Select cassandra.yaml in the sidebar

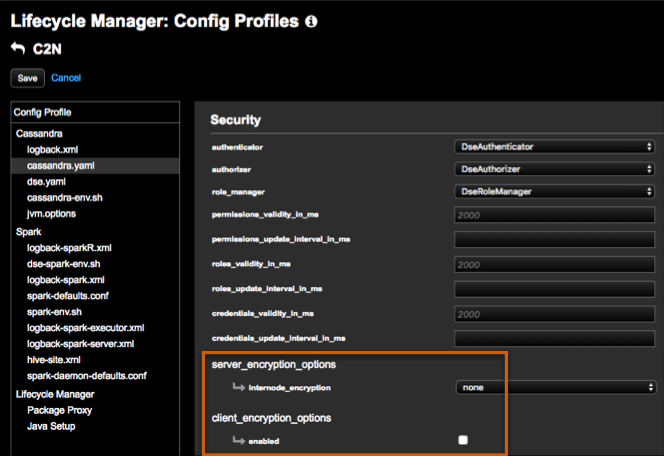pyautogui.click(x=95, y=166)
